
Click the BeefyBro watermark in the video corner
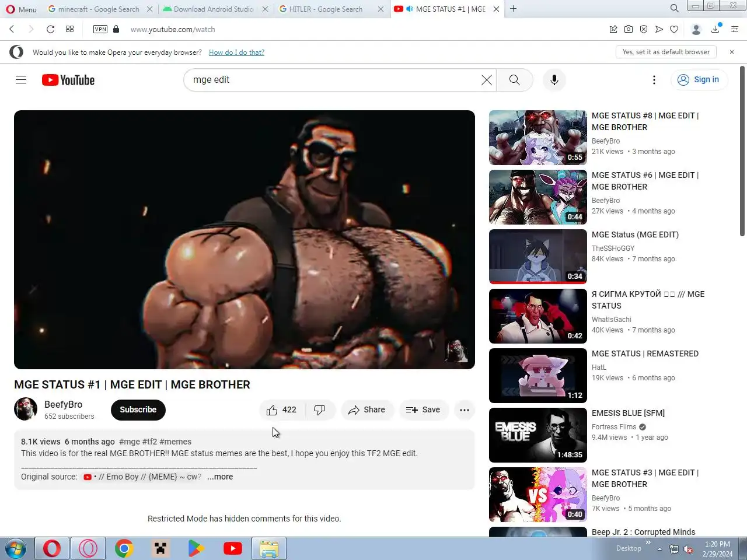(456, 350)
